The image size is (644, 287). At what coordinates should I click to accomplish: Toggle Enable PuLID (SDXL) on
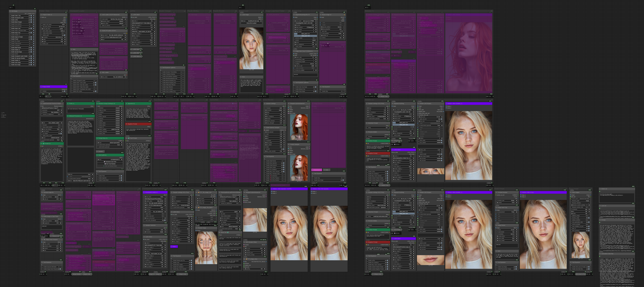click(31, 24)
